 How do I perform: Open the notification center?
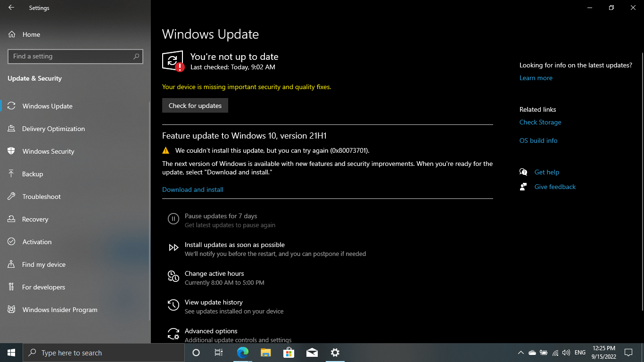pyautogui.click(x=628, y=353)
